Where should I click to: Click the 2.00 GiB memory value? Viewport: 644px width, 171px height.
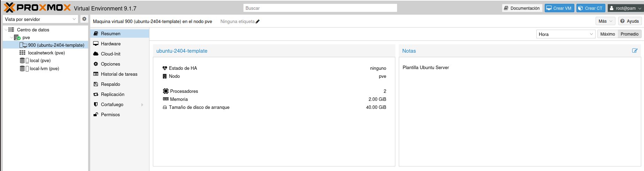point(377,99)
